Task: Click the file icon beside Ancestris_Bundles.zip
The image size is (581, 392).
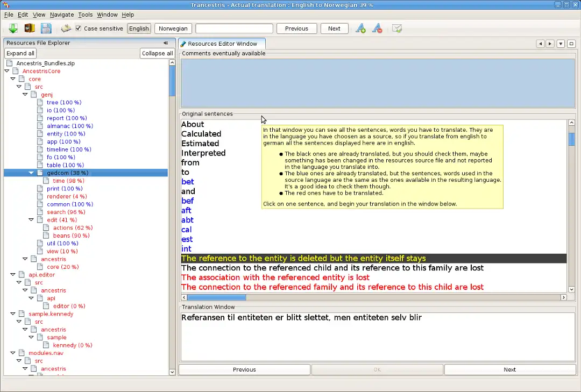Action: point(10,63)
